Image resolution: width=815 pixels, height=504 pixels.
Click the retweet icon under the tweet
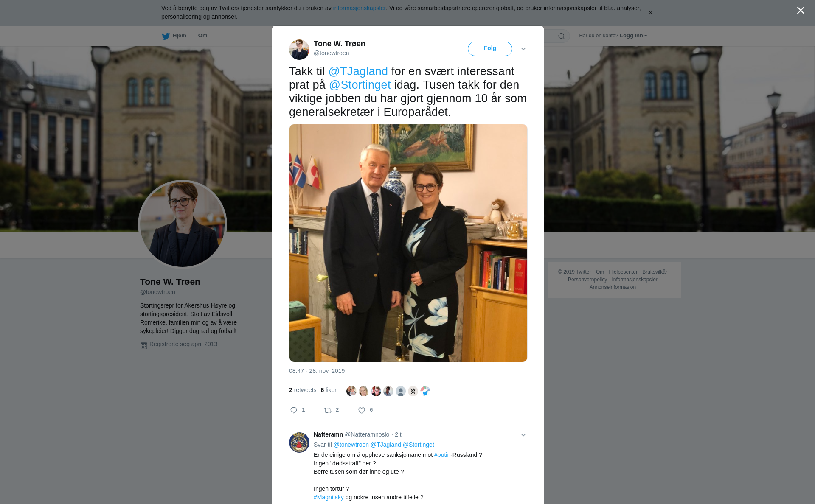click(x=328, y=410)
